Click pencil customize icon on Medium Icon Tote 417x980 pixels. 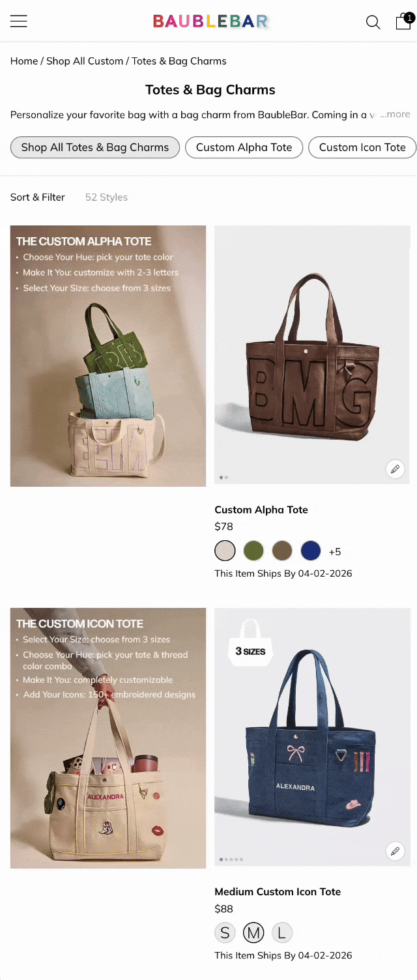(x=395, y=850)
